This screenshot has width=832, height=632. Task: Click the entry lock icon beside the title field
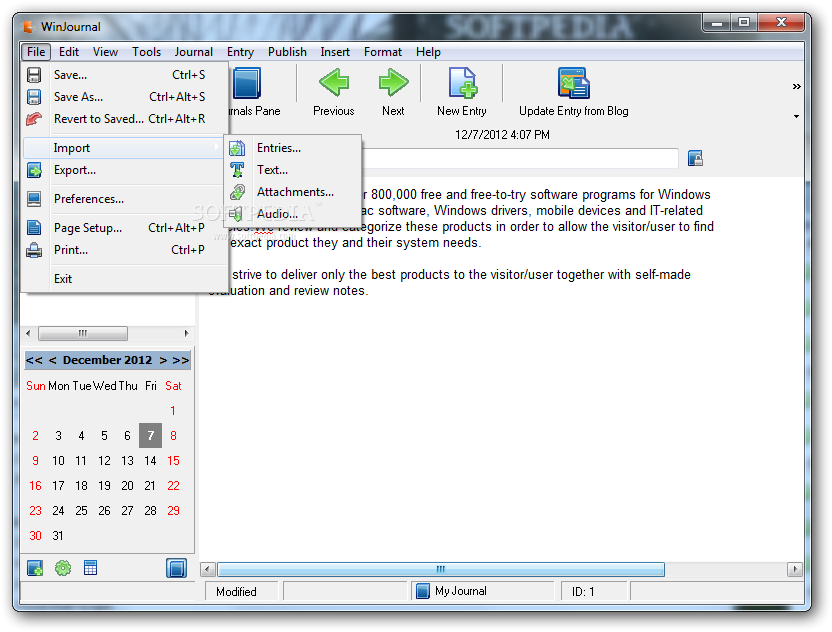point(695,158)
